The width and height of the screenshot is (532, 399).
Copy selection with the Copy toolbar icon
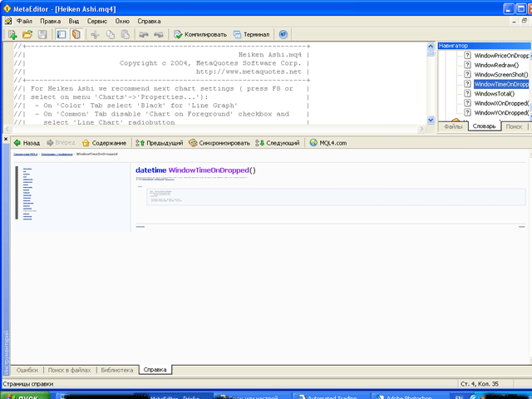coord(111,34)
